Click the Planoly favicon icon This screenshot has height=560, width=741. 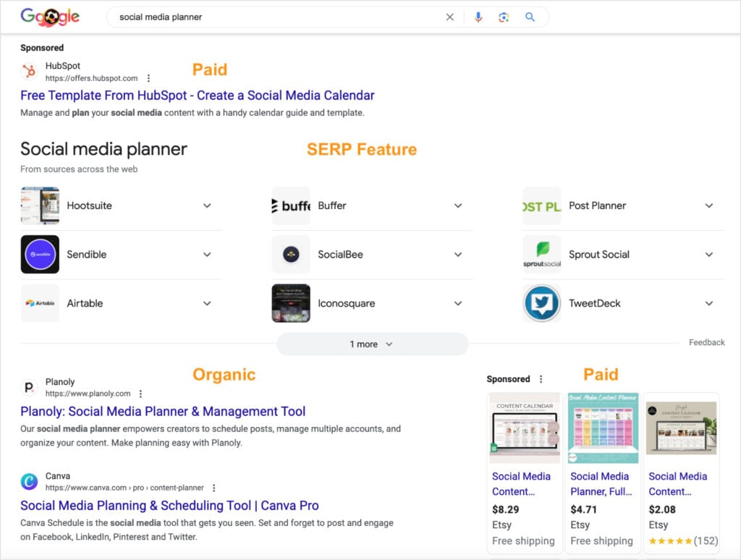click(29, 387)
